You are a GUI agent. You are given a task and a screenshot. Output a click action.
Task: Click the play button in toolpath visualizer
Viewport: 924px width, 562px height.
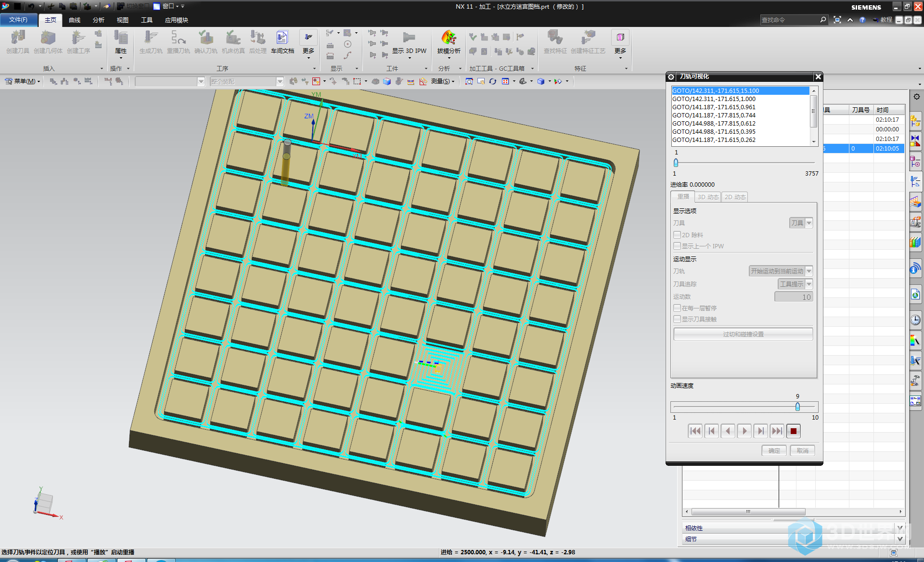[744, 431]
